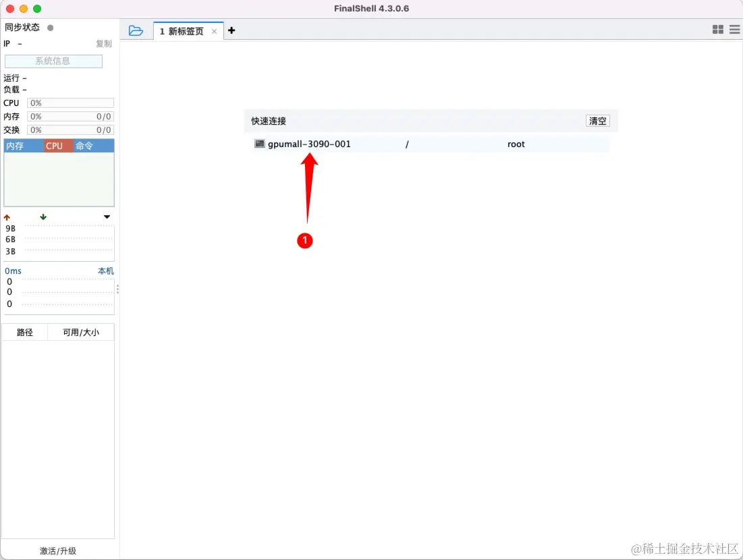Click the 同步状态 indicator dot
Screen dimensions: 743x560
(50, 28)
